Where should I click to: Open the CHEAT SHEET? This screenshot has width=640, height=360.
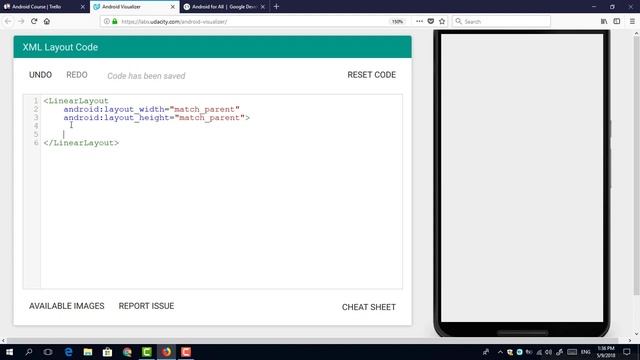coord(369,307)
